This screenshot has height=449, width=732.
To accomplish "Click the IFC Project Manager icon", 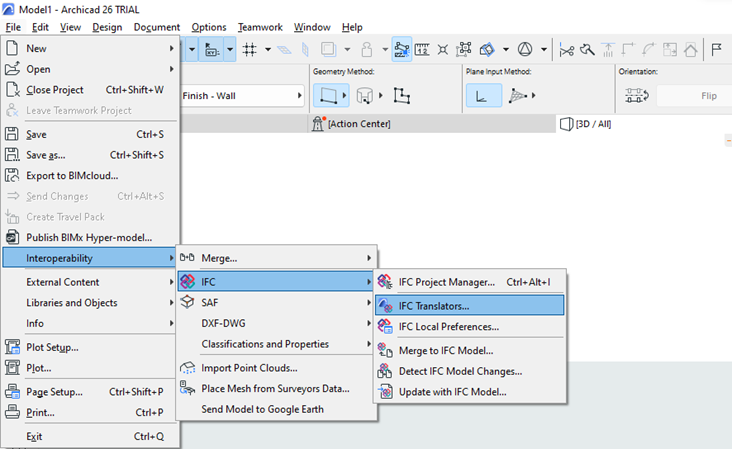I will pos(385,281).
